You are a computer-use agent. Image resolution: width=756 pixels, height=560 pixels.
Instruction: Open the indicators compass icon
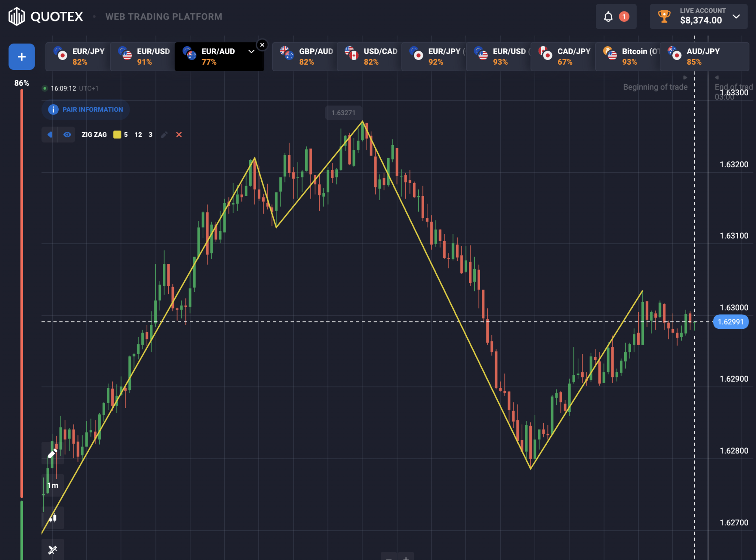click(x=52, y=550)
